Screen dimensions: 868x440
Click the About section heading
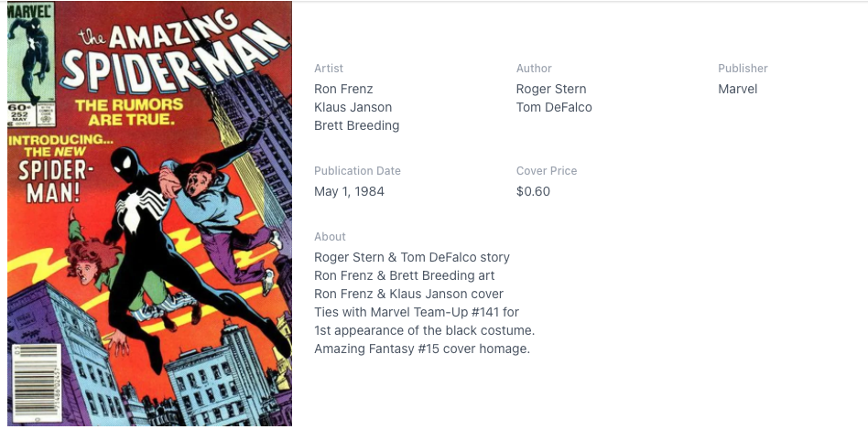(330, 237)
